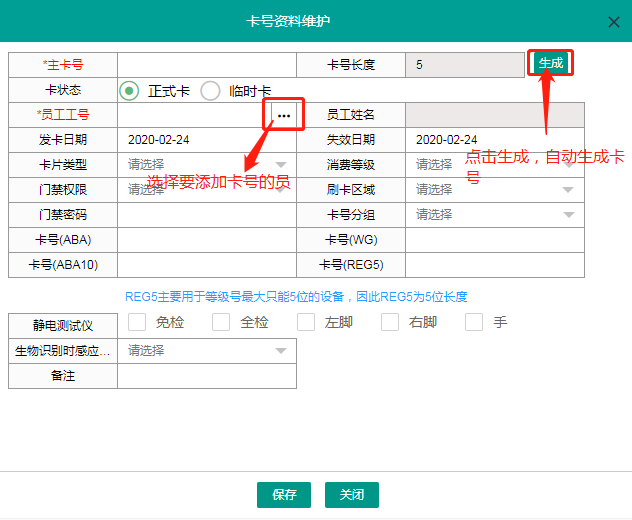Expand the 门禁权限 dropdown
Viewport: 632px width, 520px height.
206,189
